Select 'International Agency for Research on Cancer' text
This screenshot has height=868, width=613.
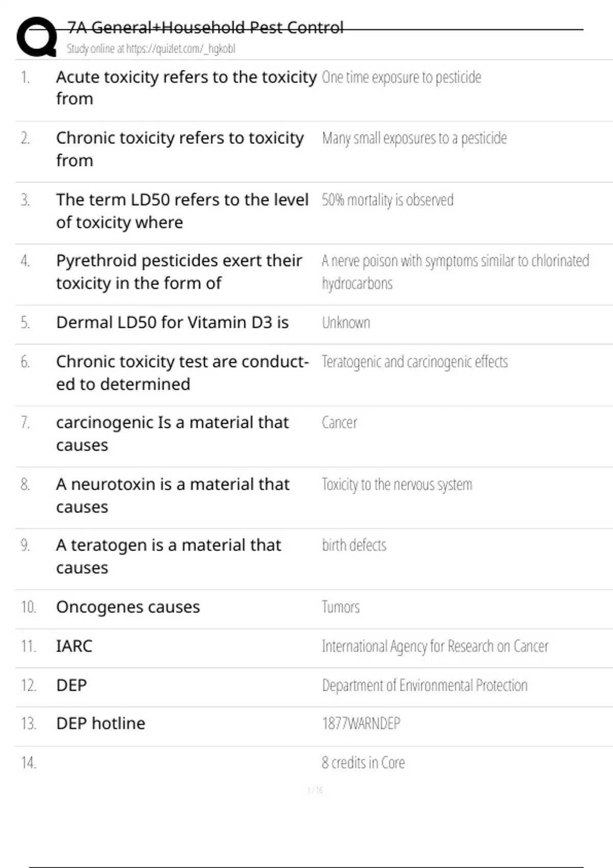click(435, 646)
